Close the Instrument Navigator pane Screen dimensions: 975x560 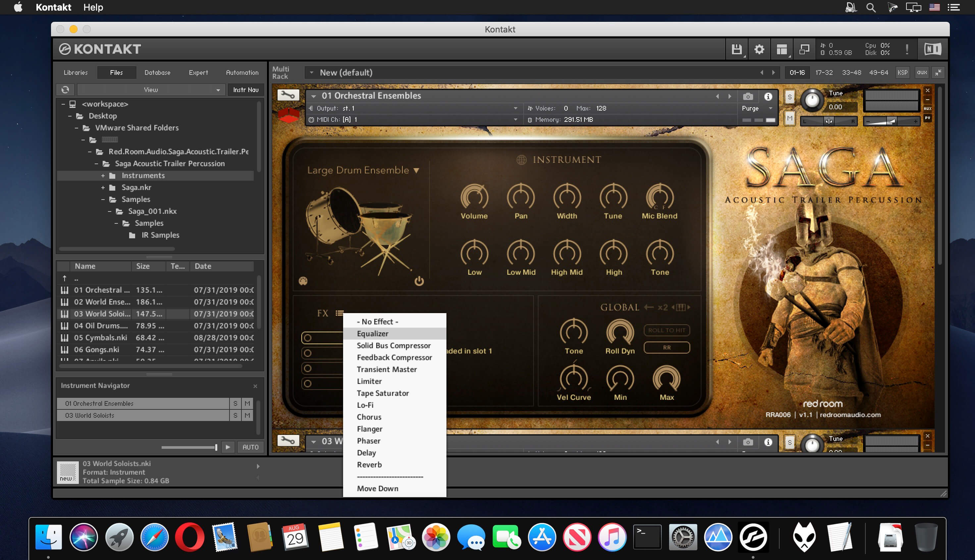[x=255, y=386]
